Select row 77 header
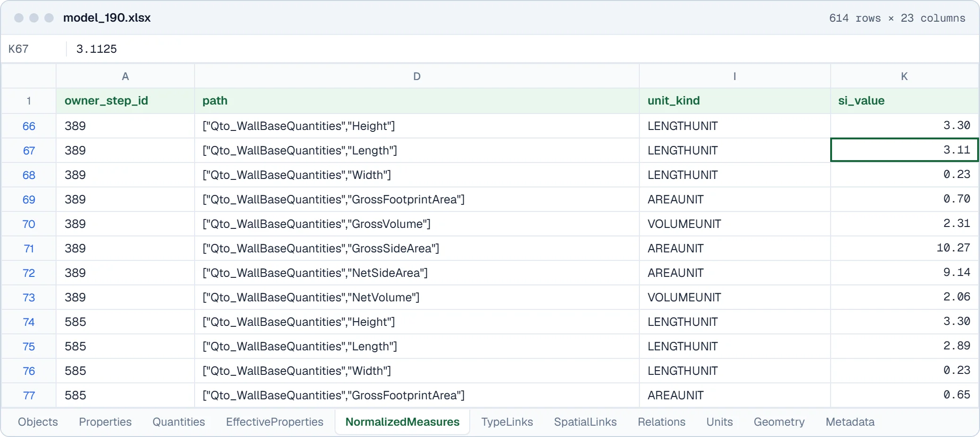 (29, 396)
